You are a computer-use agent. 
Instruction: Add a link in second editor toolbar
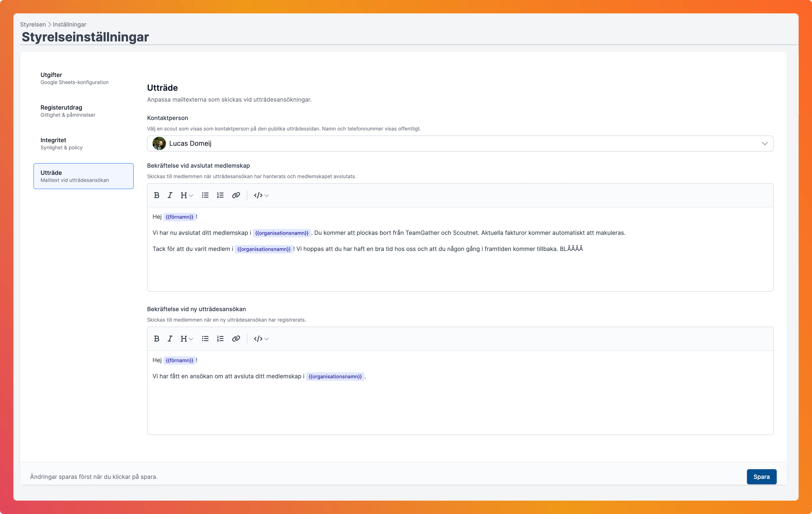pos(236,339)
